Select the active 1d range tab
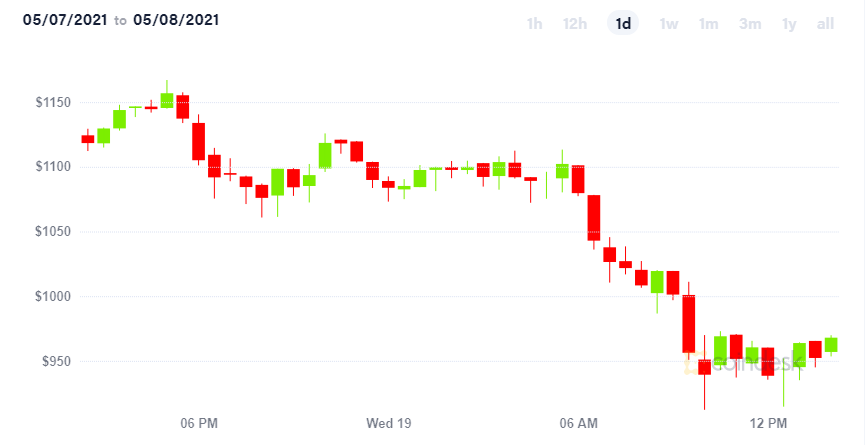 click(x=623, y=24)
